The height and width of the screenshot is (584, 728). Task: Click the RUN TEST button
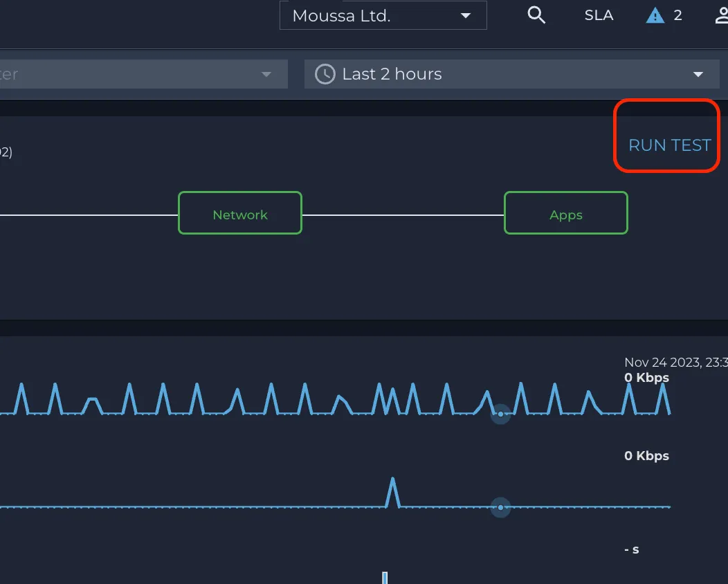tap(669, 145)
